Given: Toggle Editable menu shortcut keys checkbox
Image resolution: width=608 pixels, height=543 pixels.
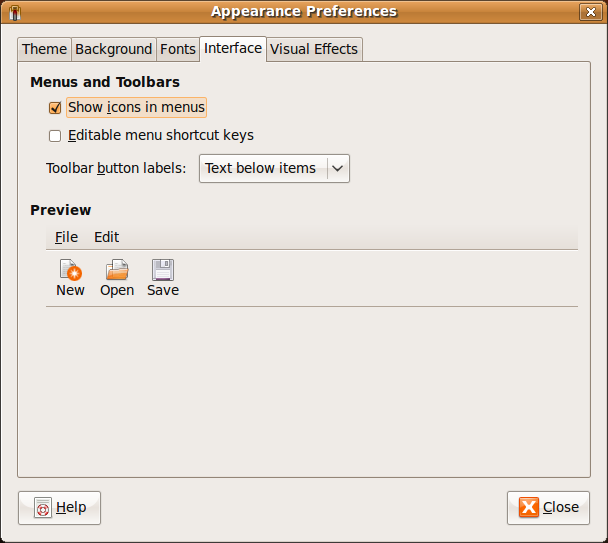Looking at the screenshot, I should [55, 136].
